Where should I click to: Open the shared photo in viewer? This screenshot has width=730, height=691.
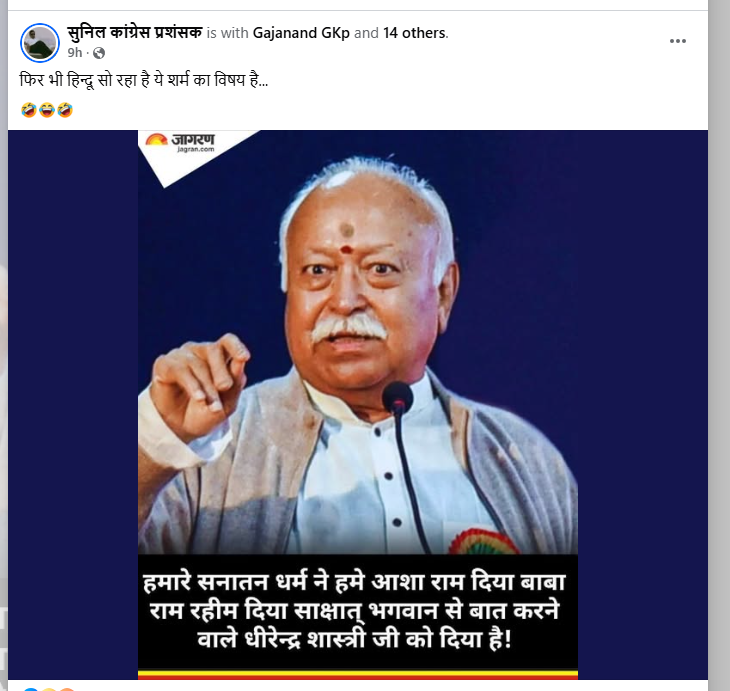pyautogui.click(x=358, y=404)
